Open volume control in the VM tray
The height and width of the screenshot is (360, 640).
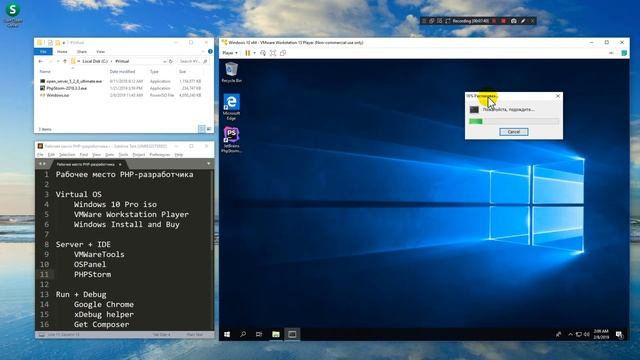click(x=587, y=334)
